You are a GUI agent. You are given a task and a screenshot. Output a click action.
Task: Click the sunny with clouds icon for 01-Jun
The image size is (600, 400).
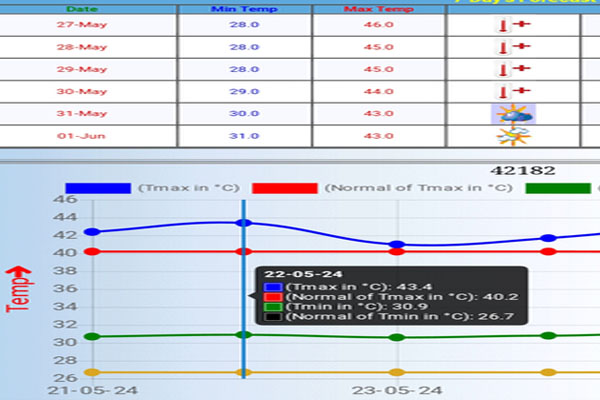[514, 136]
